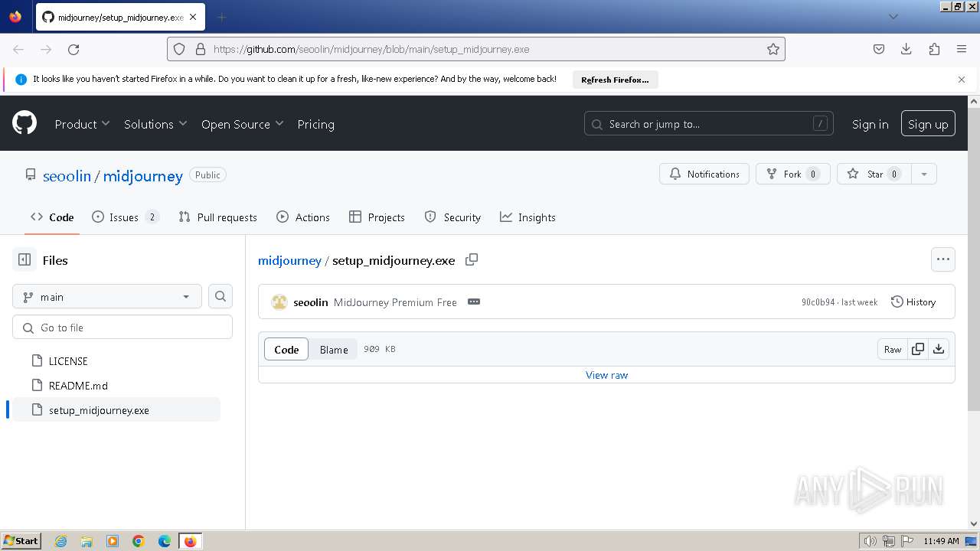Open a new browser tab with plus

point(222,17)
